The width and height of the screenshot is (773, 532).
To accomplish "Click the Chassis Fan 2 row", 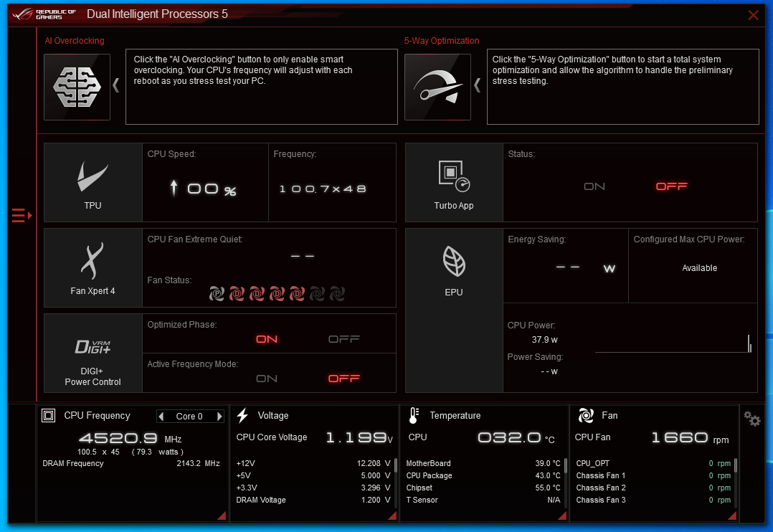I will [x=653, y=488].
